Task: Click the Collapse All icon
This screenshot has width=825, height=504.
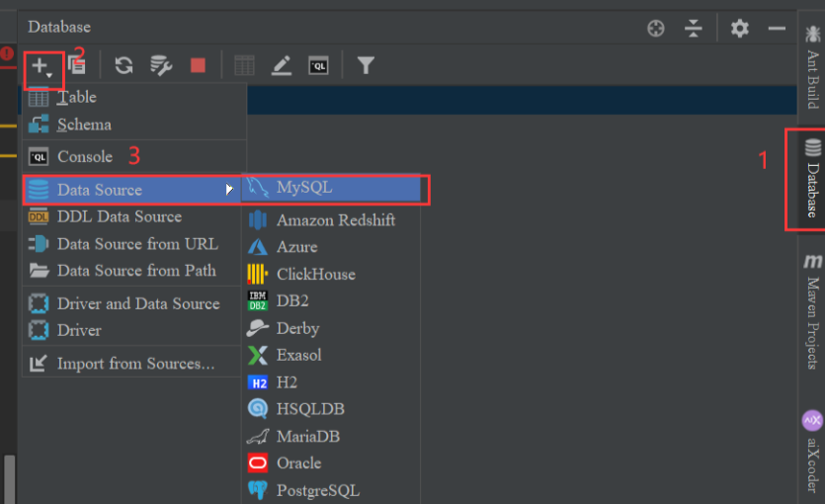Action: pos(694,28)
